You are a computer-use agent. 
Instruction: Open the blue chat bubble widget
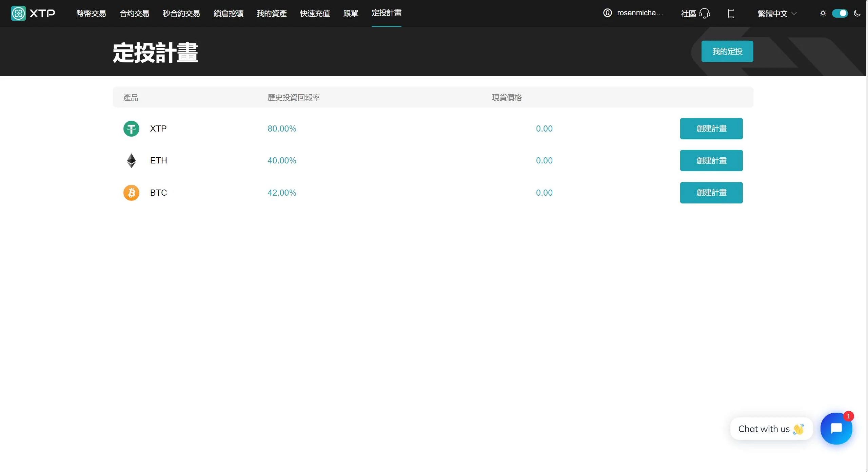coord(836,428)
